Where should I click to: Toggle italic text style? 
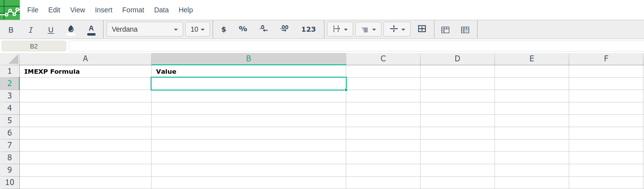click(31, 30)
